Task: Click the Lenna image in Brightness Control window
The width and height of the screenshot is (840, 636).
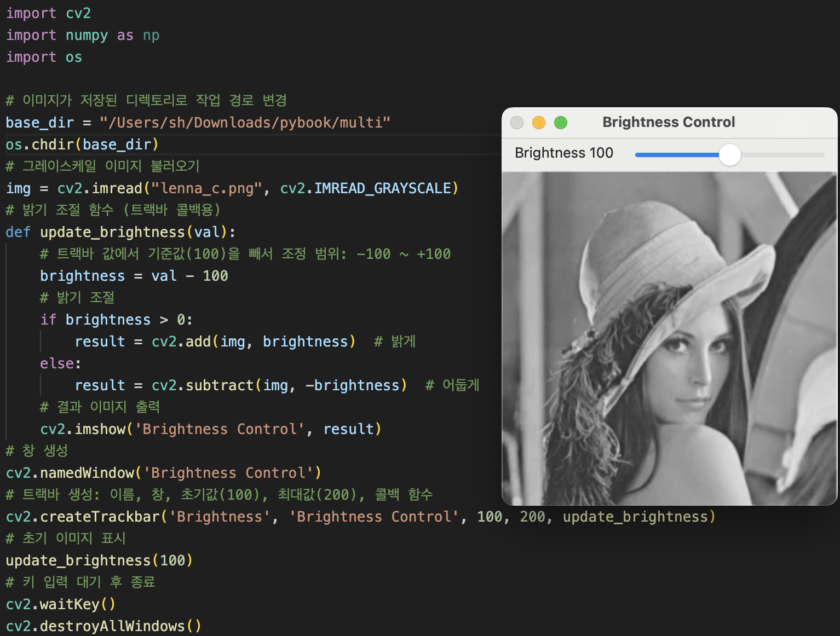Action: [669, 338]
